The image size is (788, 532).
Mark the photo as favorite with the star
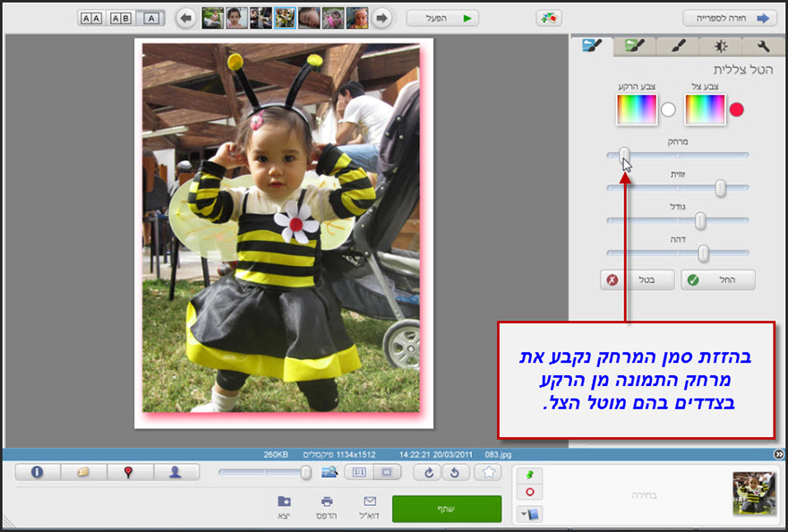click(489, 472)
